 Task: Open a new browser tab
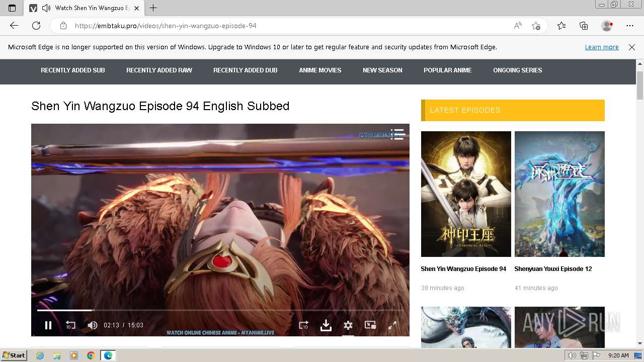point(153,8)
